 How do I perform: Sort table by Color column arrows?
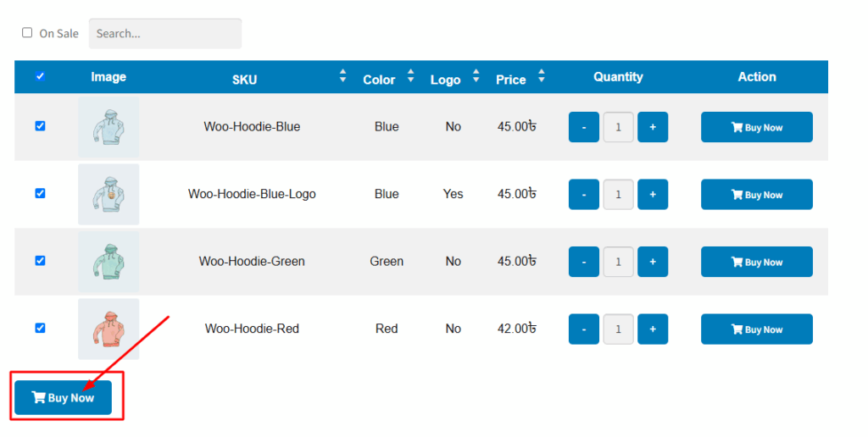point(410,76)
